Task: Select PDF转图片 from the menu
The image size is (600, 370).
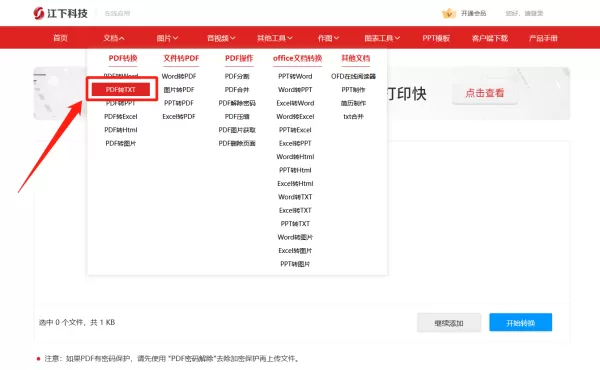Action: click(121, 143)
